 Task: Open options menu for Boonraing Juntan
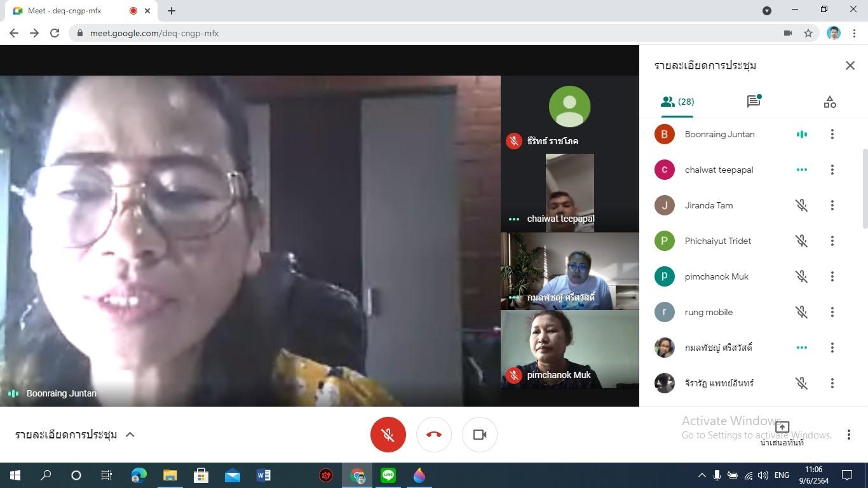(832, 134)
